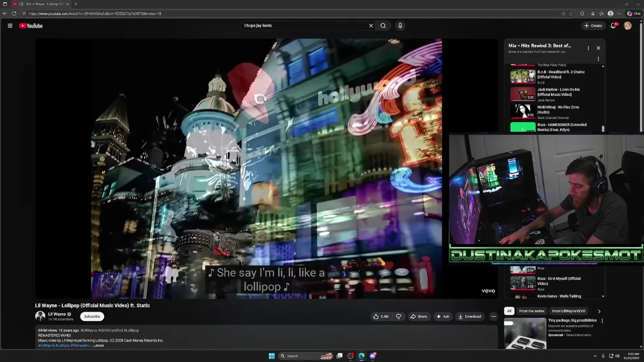This screenshot has width=644, height=362.
Task: Open the YouTube hamburger guide menu
Action: 10,26
